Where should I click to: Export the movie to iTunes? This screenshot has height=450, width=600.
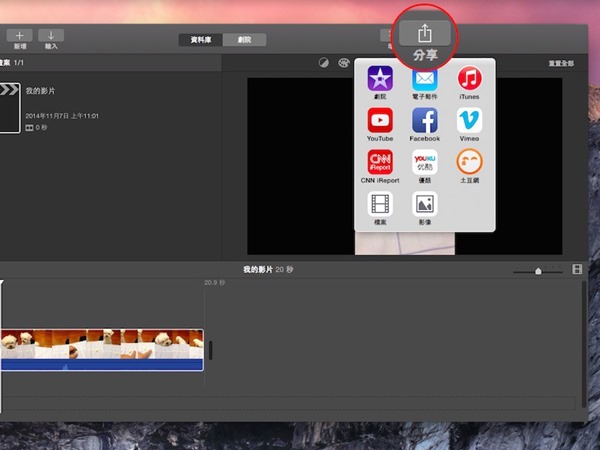(469, 79)
